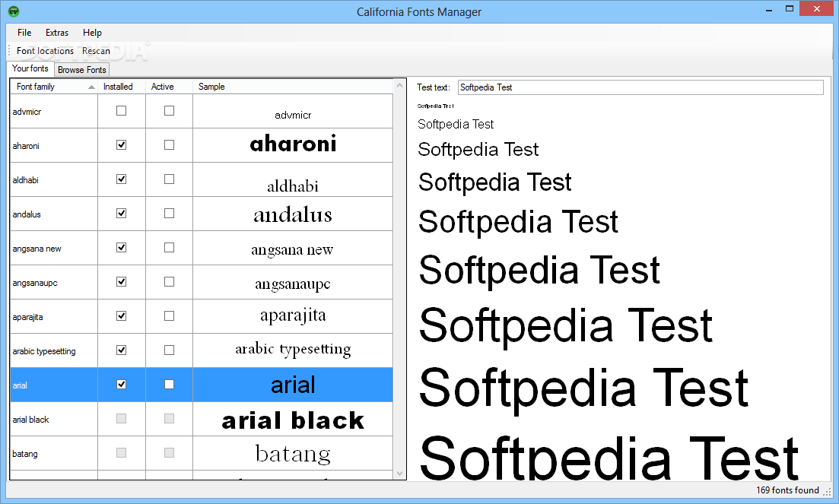Uncheck Installed checkbox for aharoni
This screenshot has height=504, width=839.
pos(122,145)
